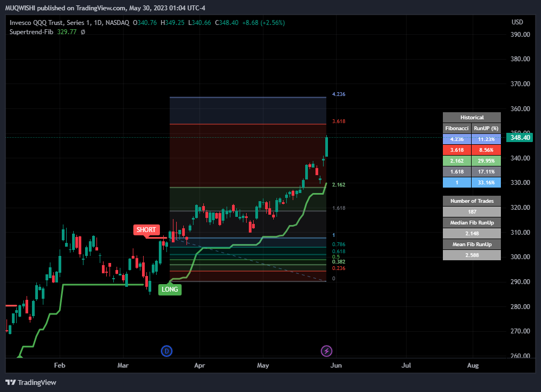Click the 0.786 Fibonacci level label
This screenshot has height=392, width=541.
tap(338, 245)
